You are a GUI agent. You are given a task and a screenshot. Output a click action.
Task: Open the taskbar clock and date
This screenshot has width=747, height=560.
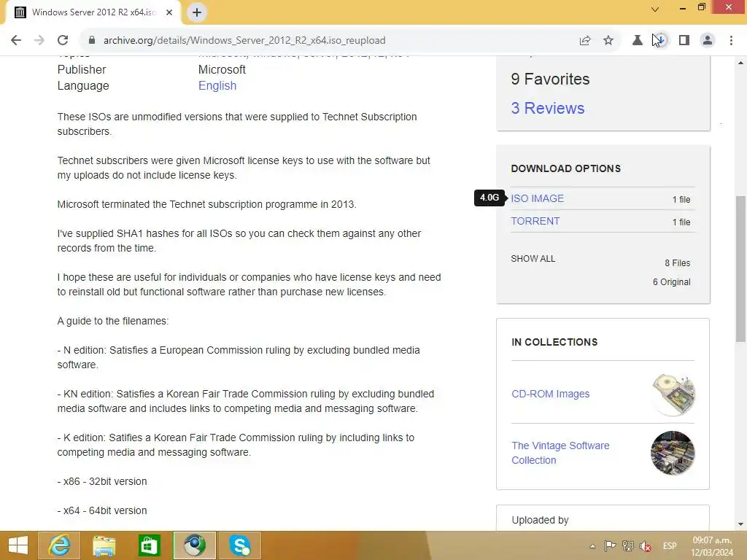pyautogui.click(x=712, y=546)
